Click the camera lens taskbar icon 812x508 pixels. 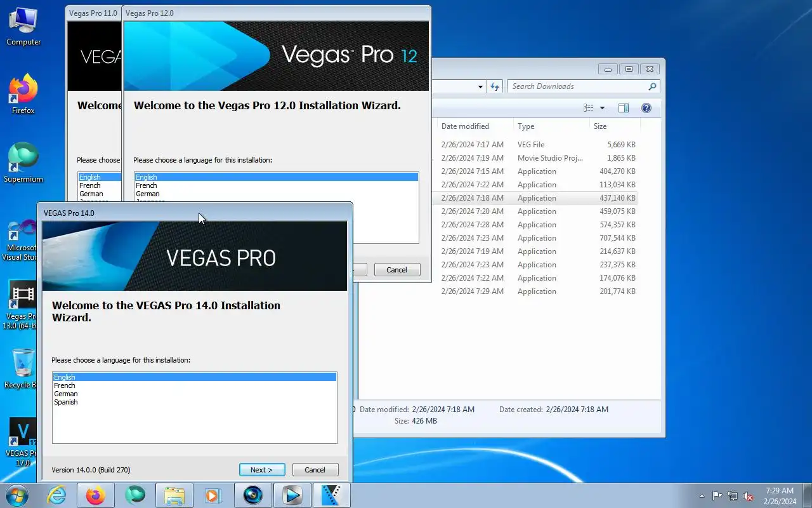click(x=252, y=495)
